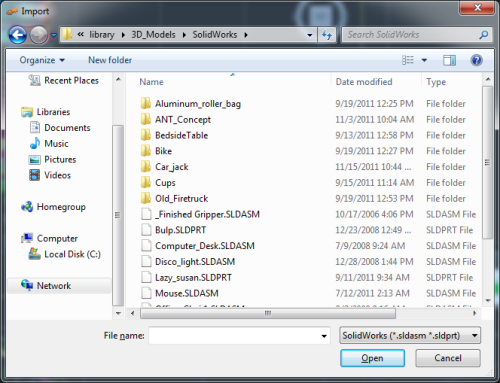500x383 pixels.
Task: Expand the arrow after SolidWorks breadcrumb
Action: [x=246, y=35]
